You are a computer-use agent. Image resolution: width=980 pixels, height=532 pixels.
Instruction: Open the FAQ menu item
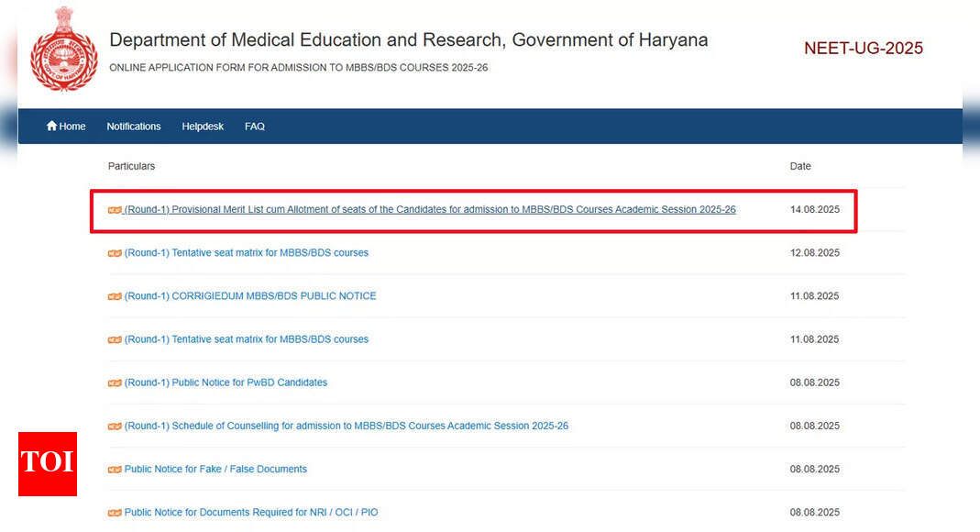point(254,127)
